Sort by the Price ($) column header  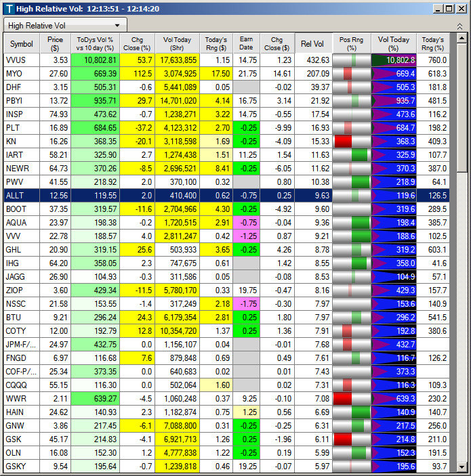[55, 44]
